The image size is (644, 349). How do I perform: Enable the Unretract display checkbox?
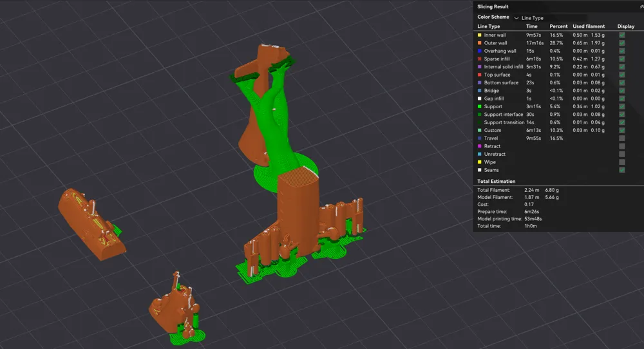point(622,154)
